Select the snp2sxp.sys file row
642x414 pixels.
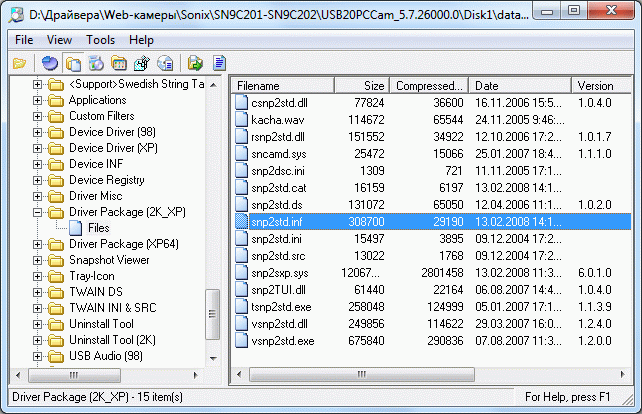(432, 273)
